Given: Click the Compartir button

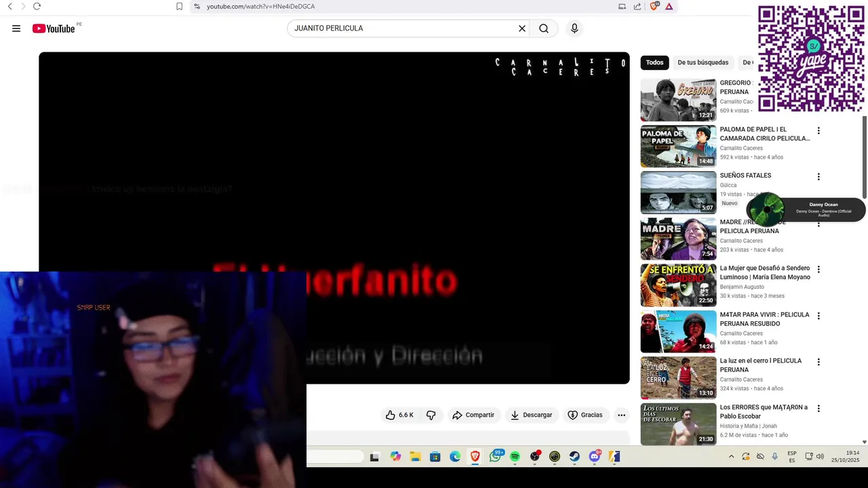Looking at the screenshot, I should click(473, 415).
